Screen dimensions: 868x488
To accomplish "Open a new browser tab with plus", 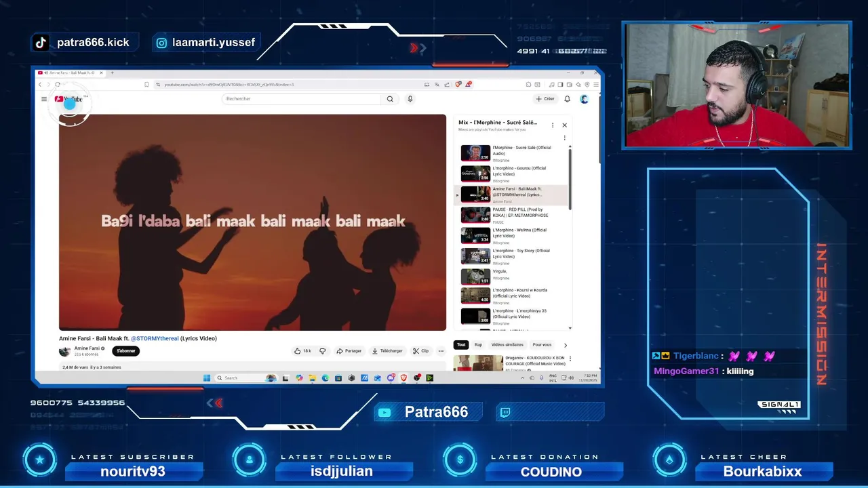I will tap(112, 73).
